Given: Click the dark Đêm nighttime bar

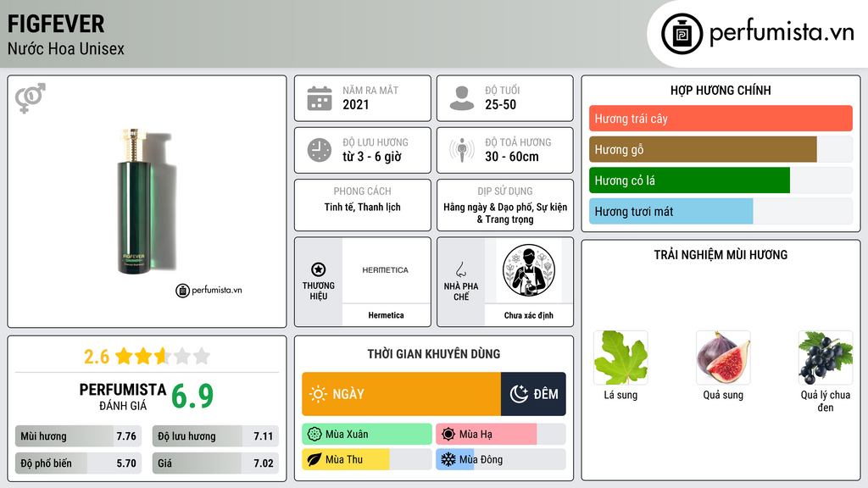Looking at the screenshot, I should 533,394.
